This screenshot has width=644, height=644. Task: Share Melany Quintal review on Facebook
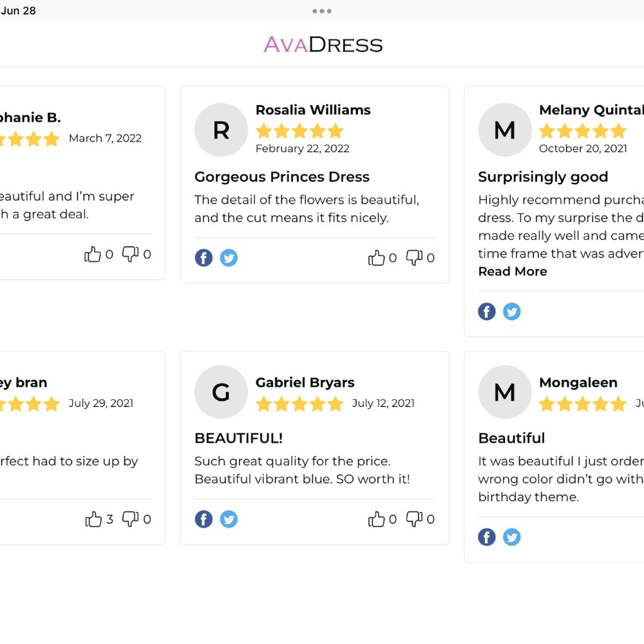point(487,312)
